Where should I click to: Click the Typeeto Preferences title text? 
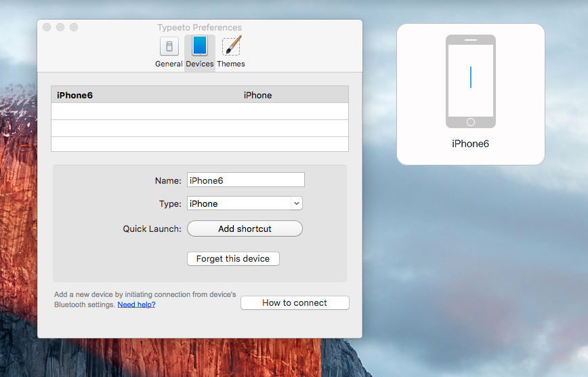pos(199,27)
